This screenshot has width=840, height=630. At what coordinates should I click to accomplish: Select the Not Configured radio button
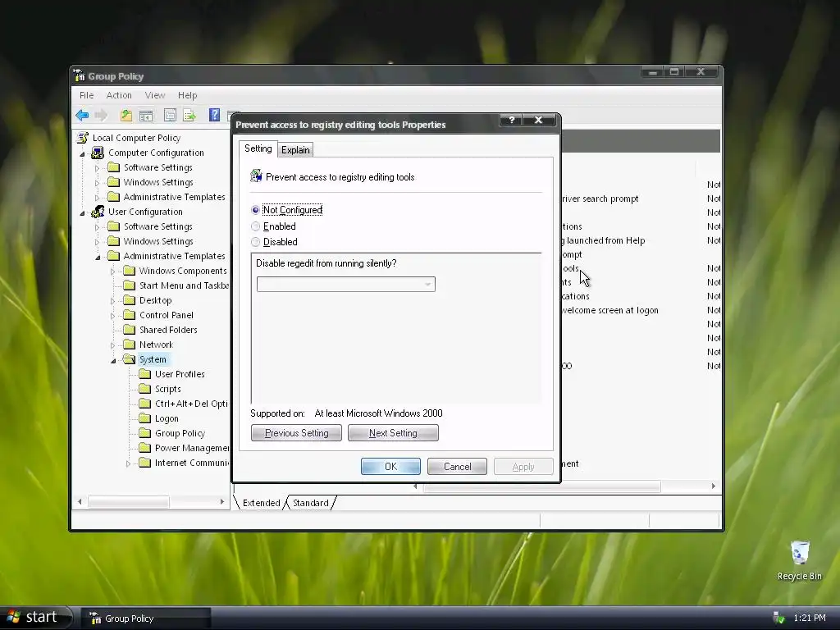click(256, 210)
